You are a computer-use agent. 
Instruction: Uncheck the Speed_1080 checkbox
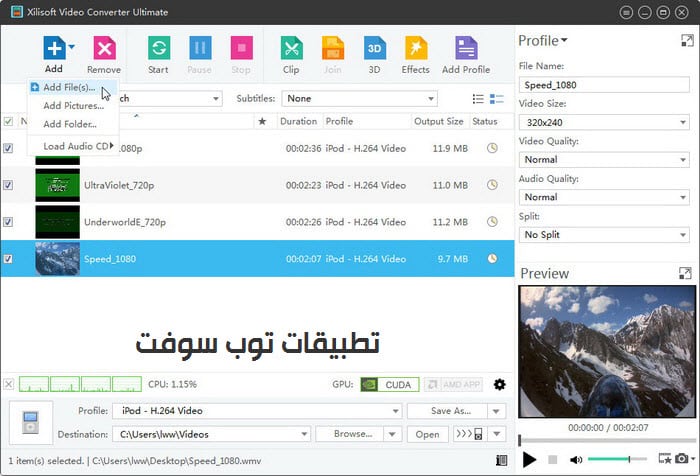(x=8, y=259)
